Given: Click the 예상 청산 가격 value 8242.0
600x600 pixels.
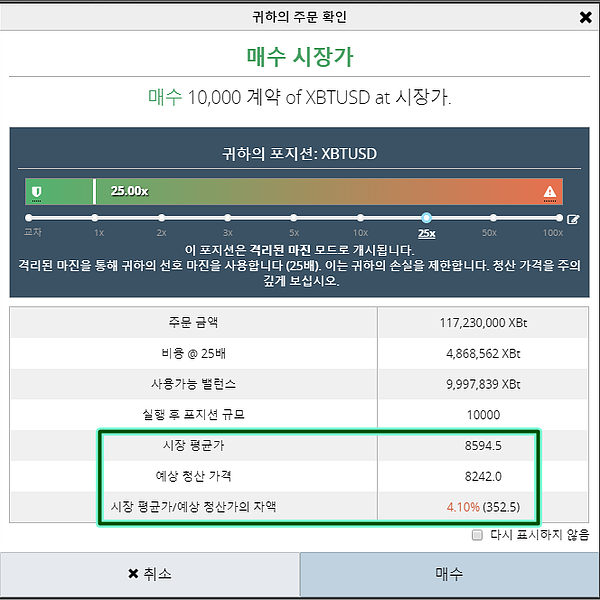Looking at the screenshot, I should click(483, 477).
